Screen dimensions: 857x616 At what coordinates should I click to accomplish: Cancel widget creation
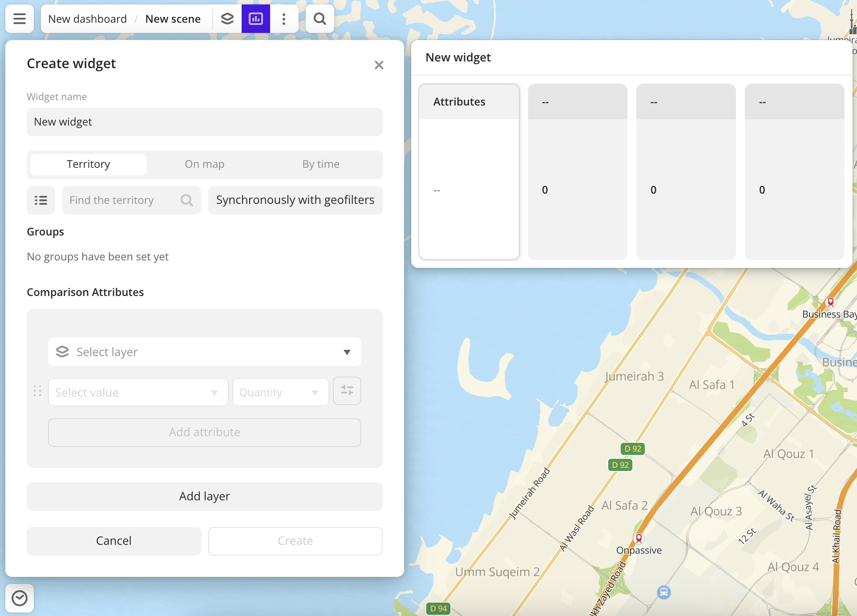113,541
